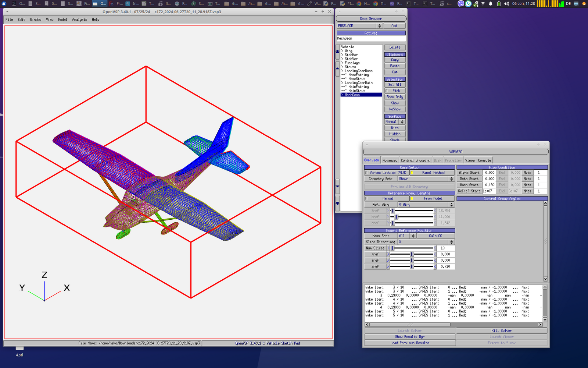Switch the DE keyboard layout indicator
Image resolution: width=588 pixels, height=368 pixels.
click(x=568, y=4)
